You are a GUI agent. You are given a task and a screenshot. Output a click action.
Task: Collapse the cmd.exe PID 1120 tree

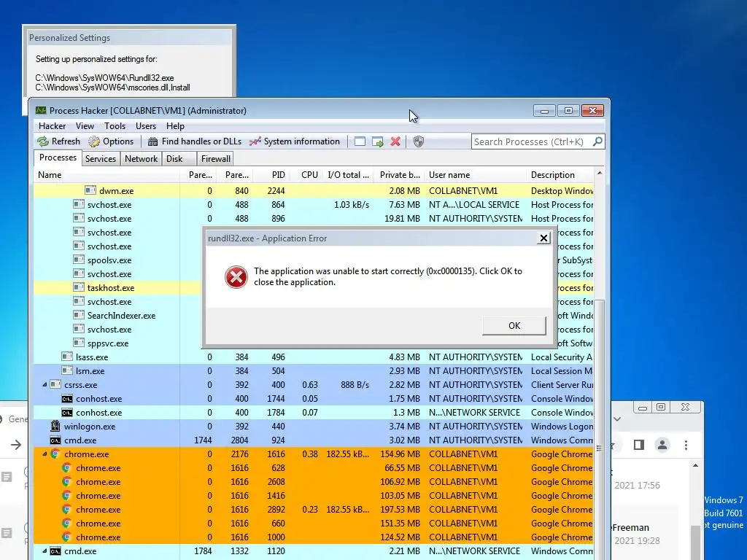[44, 551]
